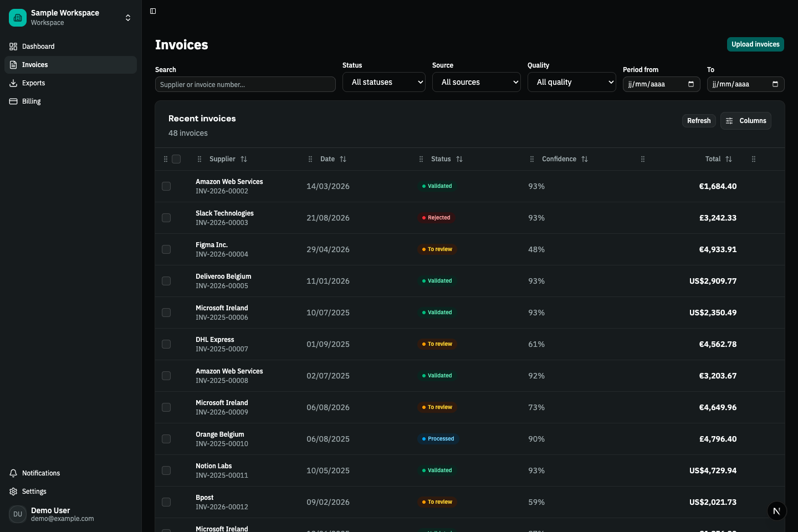This screenshot has width=798, height=532.
Task: Click To review badge on Figma row
Action: [437, 249]
